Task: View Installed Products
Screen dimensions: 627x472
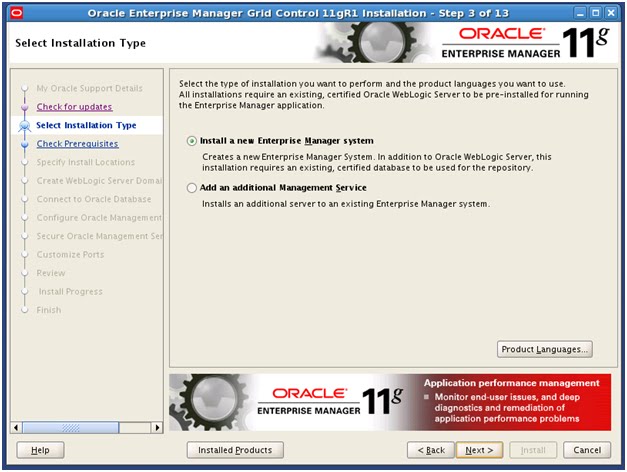Action: click(235, 450)
